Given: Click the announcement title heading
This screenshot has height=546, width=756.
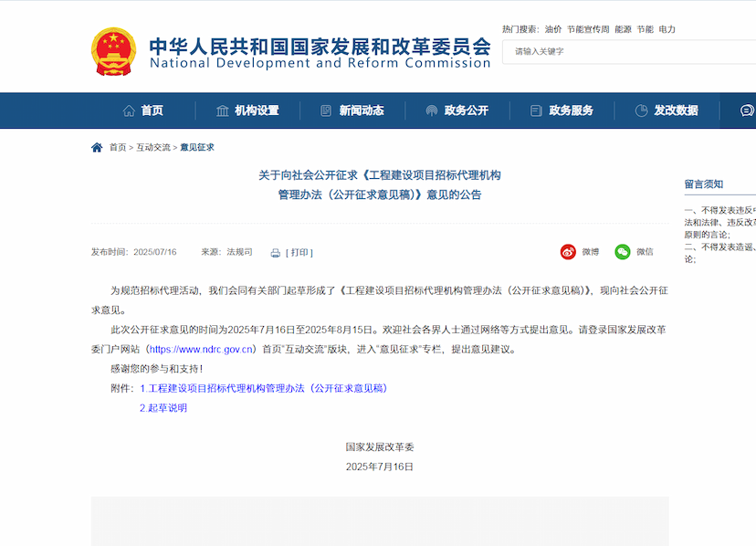Looking at the screenshot, I should pyautogui.click(x=380, y=184).
